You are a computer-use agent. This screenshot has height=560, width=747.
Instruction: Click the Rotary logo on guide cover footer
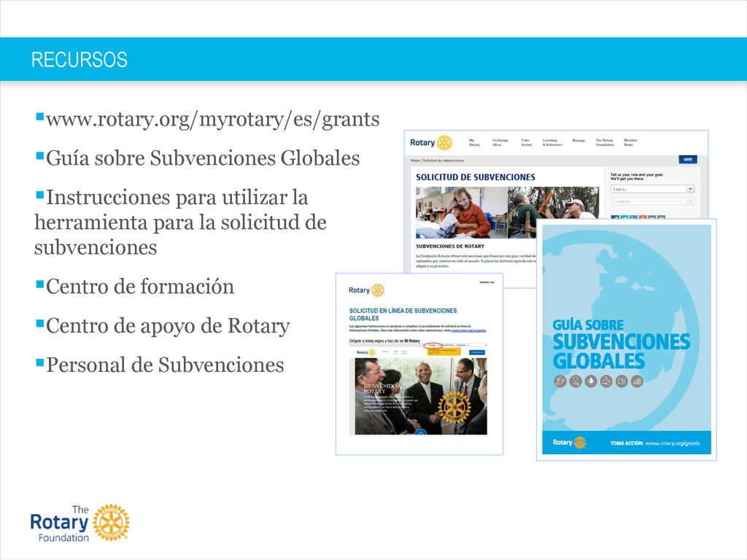click(569, 443)
